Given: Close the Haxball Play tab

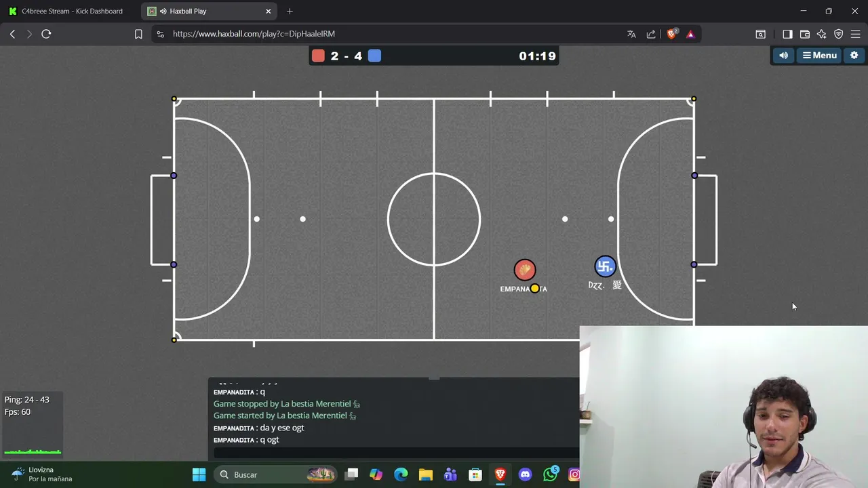Looking at the screenshot, I should pos(268,11).
